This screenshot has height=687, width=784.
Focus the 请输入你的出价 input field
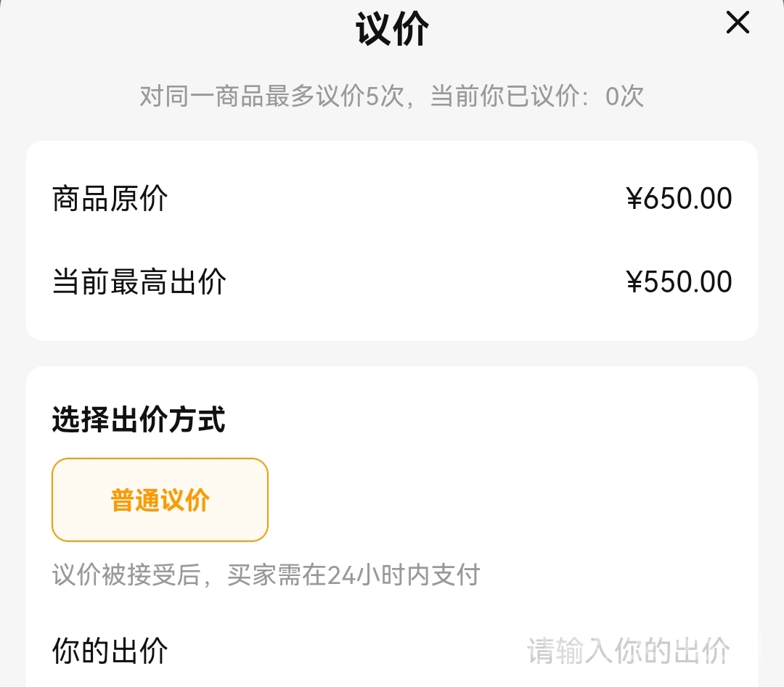coord(628,651)
